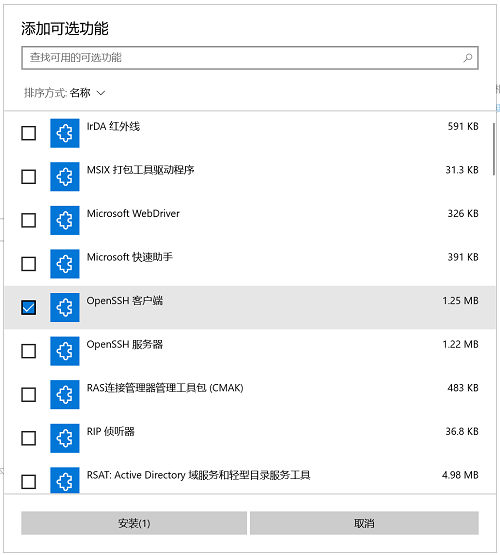Screen dimensions: 500x555
Task: Click the OpenSSH 客户端 feature icon
Action: (65, 307)
